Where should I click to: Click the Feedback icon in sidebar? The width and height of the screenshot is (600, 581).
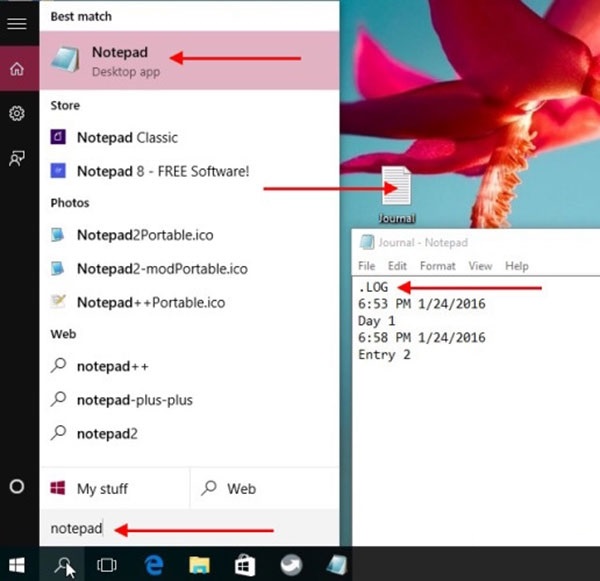(x=16, y=158)
